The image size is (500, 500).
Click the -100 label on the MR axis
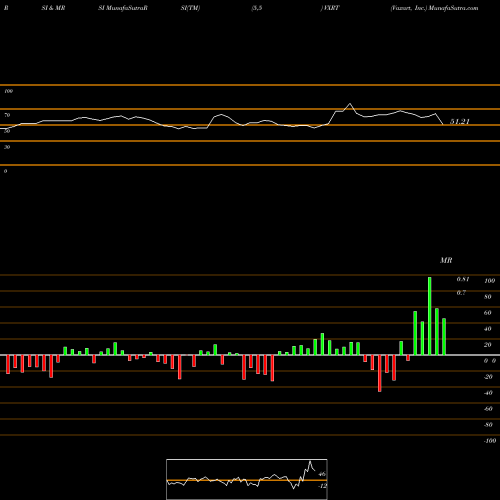(490, 441)
